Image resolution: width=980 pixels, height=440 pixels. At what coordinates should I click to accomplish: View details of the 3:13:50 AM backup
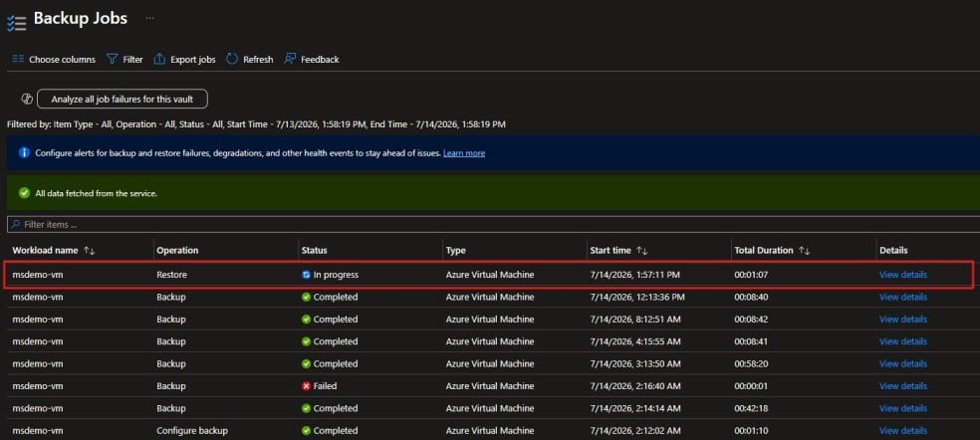click(x=903, y=363)
